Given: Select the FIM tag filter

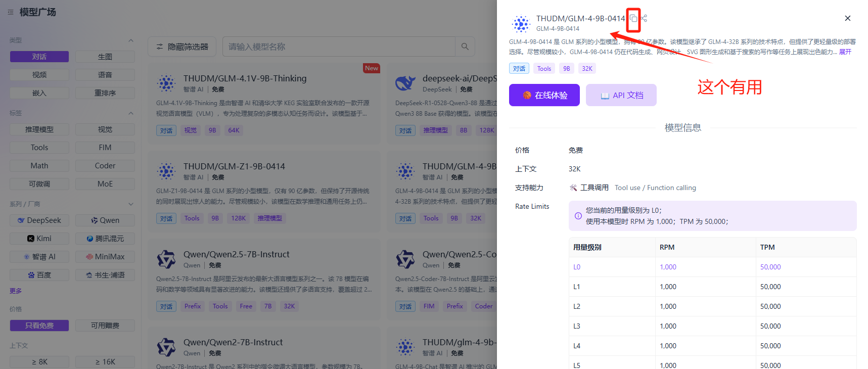Looking at the screenshot, I should (105, 148).
